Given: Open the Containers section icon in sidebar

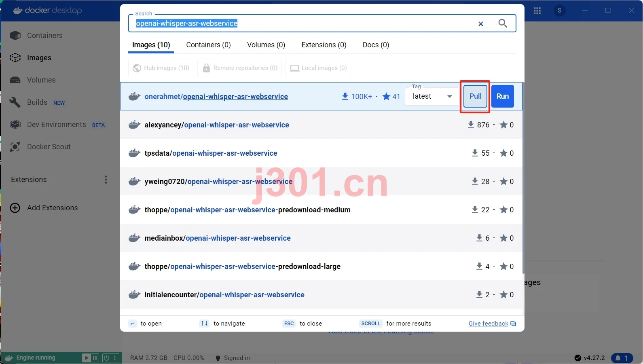Looking at the screenshot, I should coord(15,36).
